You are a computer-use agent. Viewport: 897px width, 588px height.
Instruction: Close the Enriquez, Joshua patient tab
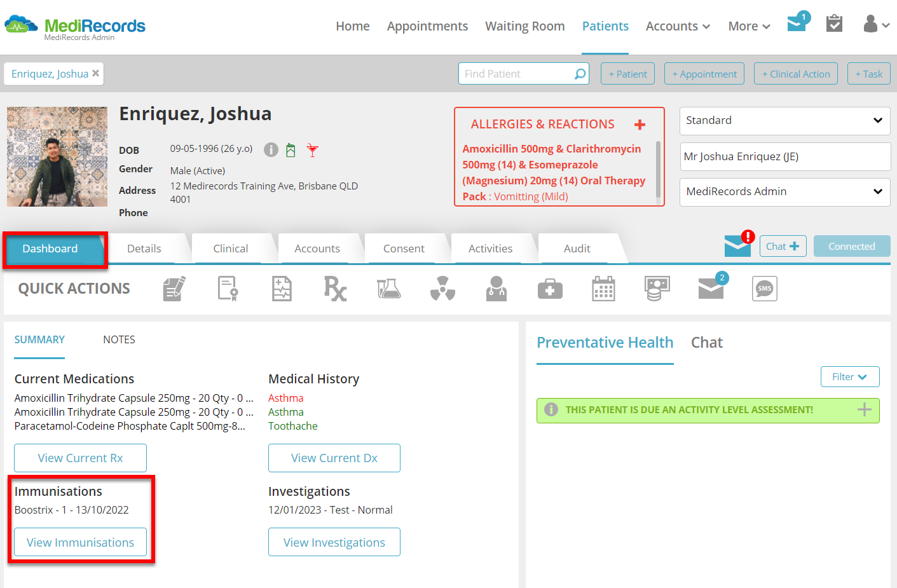point(95,73)
